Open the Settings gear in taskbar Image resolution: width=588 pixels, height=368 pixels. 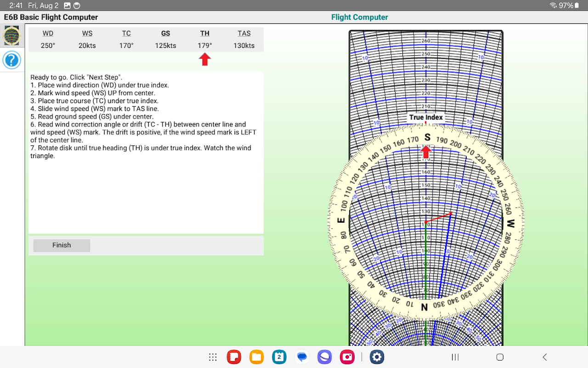click(377, 357)
